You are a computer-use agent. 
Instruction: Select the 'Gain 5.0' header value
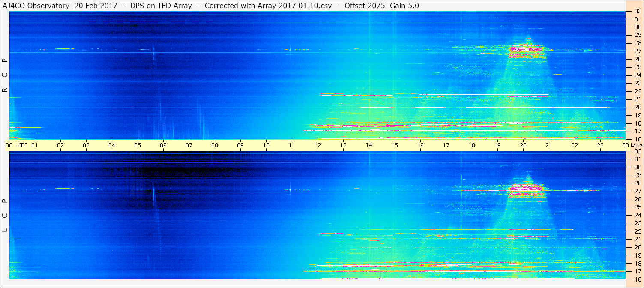tap(404, 6)
